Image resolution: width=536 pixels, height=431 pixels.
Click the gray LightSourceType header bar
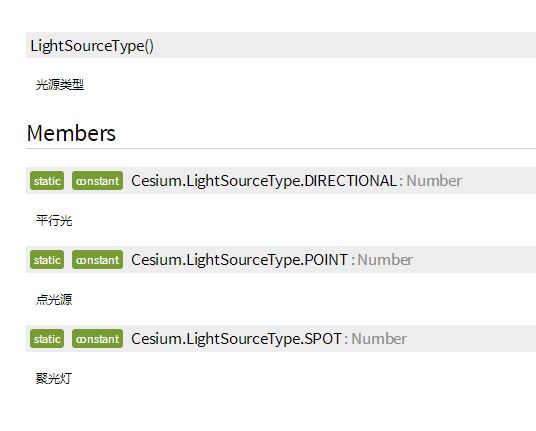pos(281,45)
